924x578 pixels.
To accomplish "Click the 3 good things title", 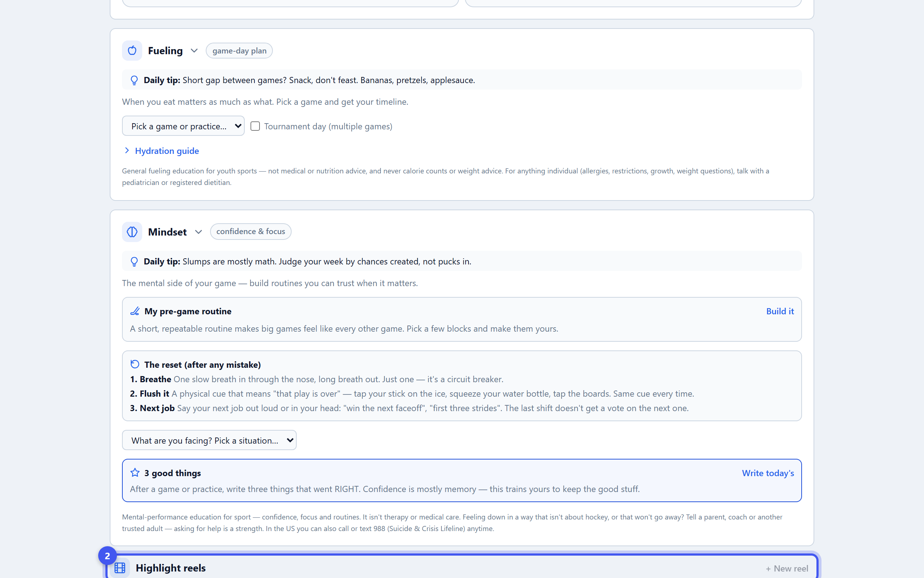I will point(173,473).
